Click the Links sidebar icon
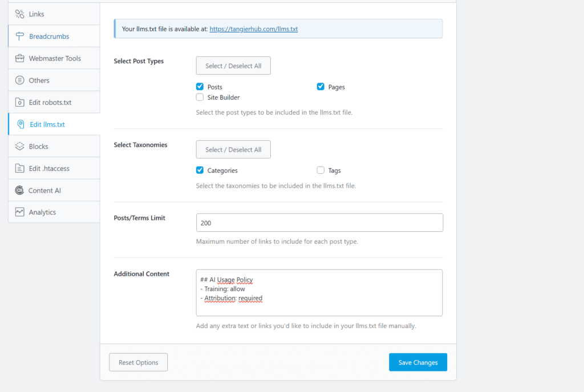584x392 pixels. click(19, 14)
